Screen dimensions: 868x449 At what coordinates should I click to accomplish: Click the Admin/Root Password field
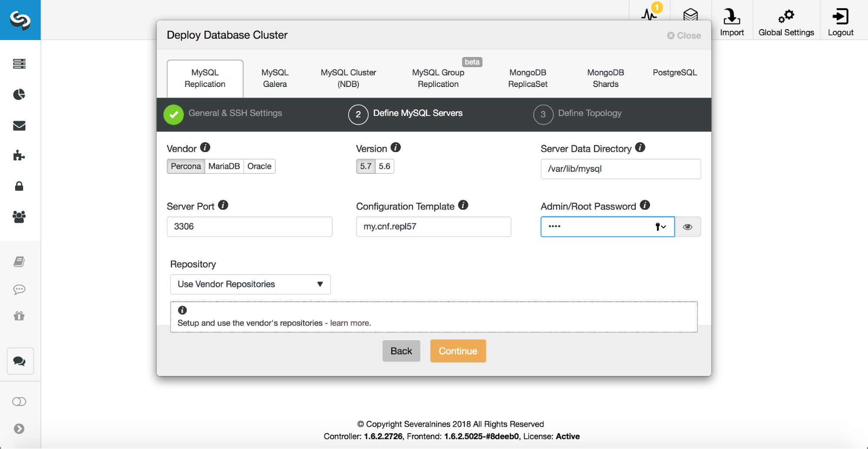coord(607,226)
